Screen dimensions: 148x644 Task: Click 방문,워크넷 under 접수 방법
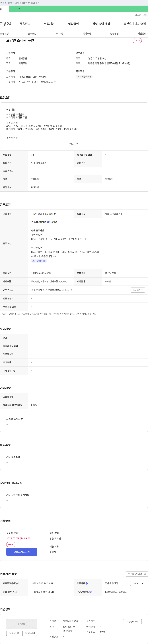point(55,538)
